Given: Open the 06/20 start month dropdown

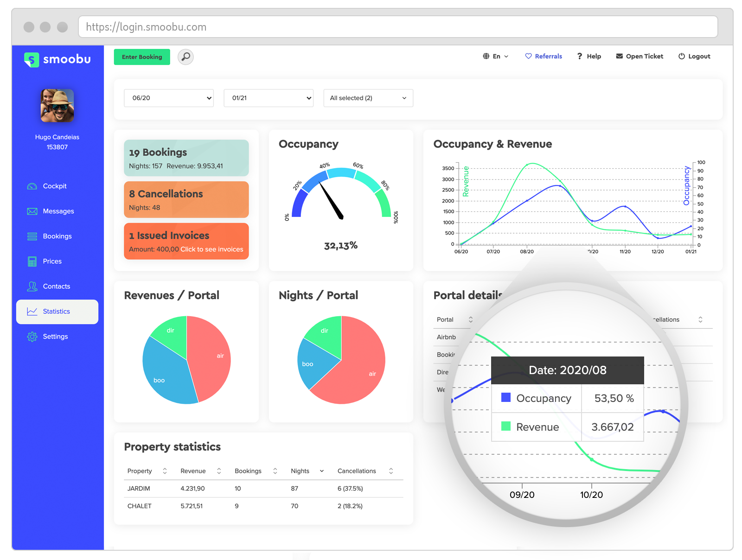Looking at the screenshot, I should click(169, 98).
